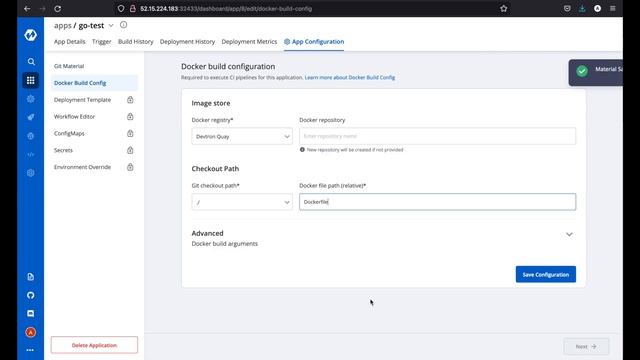640x360 pixels.
Task: Click the info icon next to go-test
Action: pos(123,25)
